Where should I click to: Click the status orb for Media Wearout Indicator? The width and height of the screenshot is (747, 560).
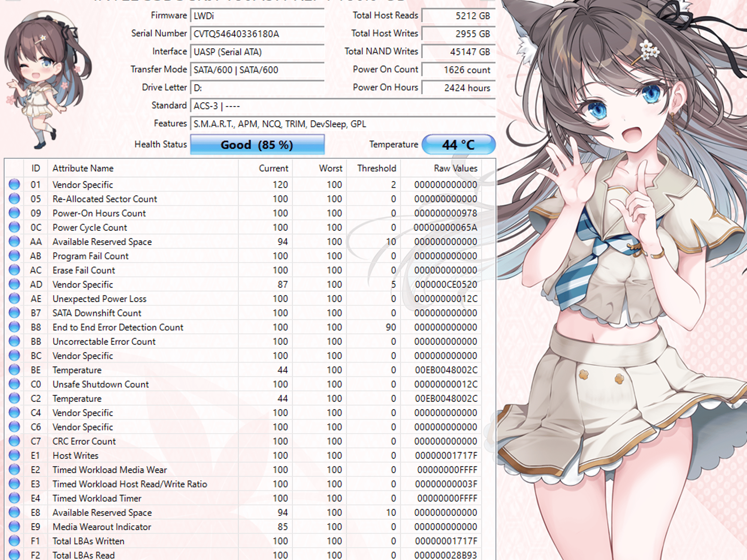[14, 526]
